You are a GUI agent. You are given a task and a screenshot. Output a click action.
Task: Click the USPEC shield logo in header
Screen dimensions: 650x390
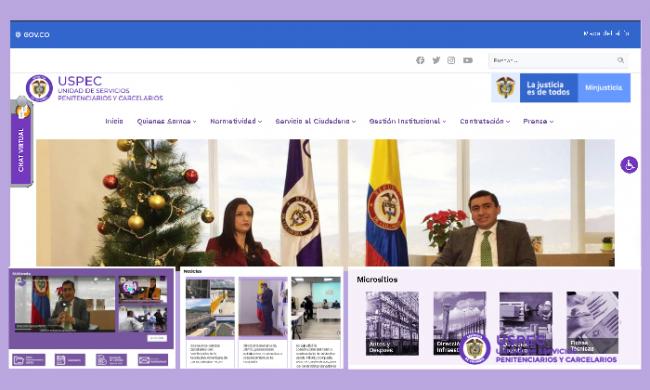[39, 88]
